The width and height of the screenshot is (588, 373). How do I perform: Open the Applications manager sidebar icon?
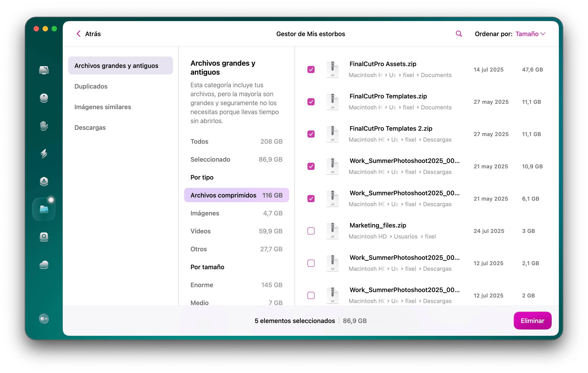point(44,182)
